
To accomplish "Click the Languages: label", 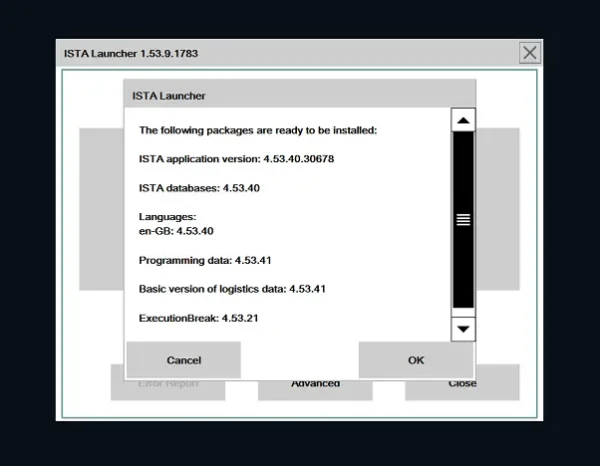I will pos(167,217).
